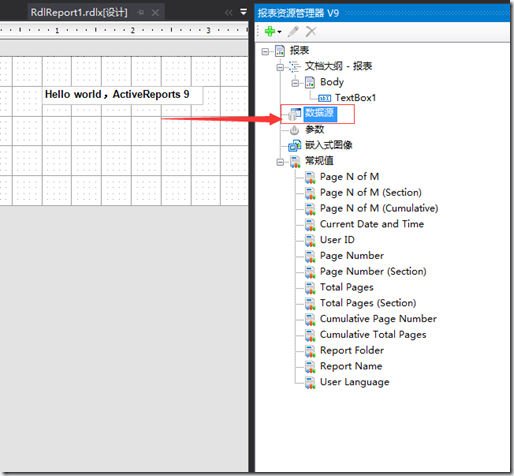Click the 嵌入式图像 image icon
Screen dimensions: 514x476
click(x=295, y=145)
